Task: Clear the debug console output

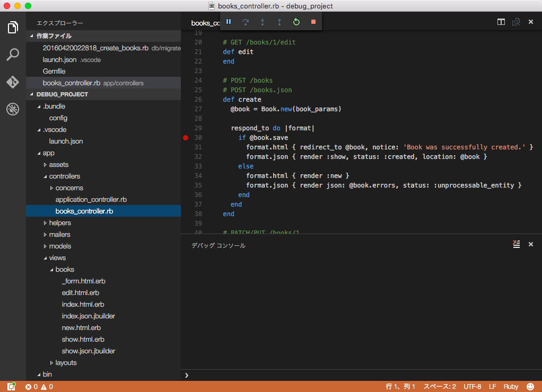Action: 516,244
